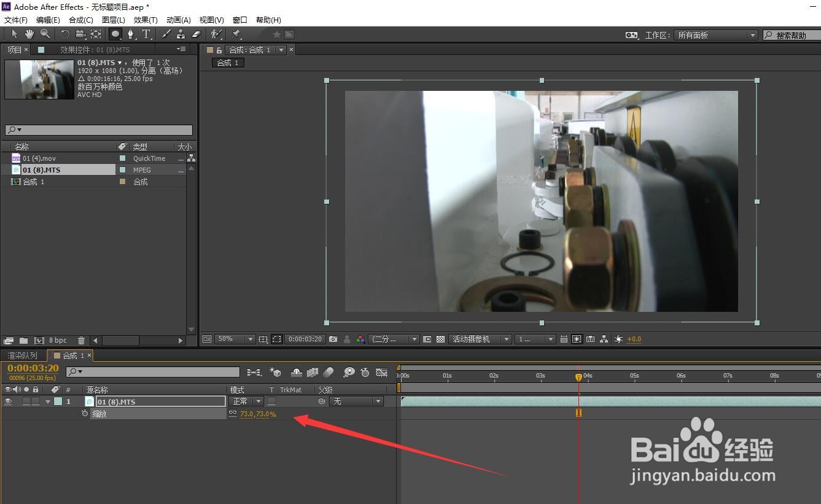The width and height of the screenshot is (821, 504).
Task: Toggle the mask and shape path visibility
Action: pos(277,339)
